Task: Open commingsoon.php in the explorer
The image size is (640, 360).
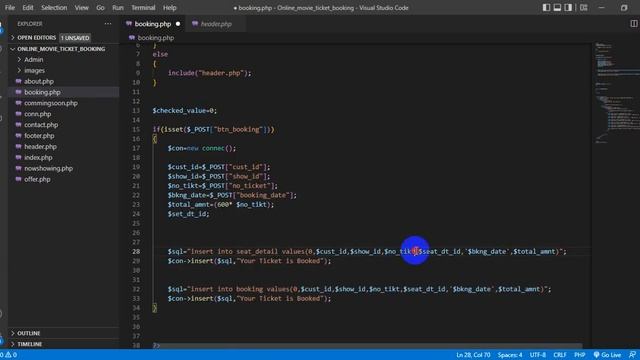Action: (51, 103)
